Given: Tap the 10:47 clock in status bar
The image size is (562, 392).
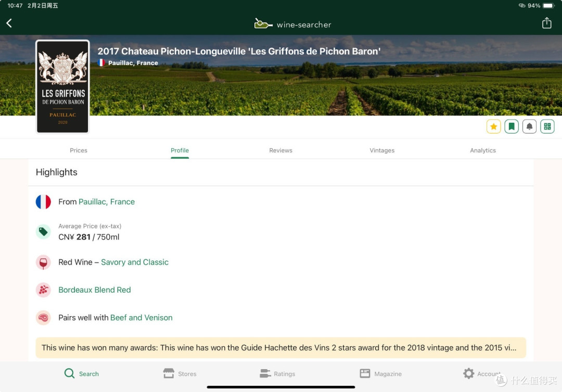Looking at the screenshot, I should point(15,5).
